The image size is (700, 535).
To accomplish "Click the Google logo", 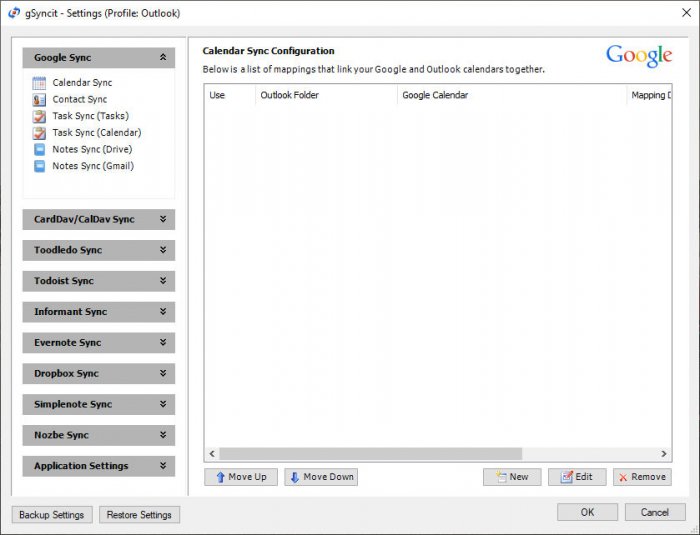I will 639,56.
